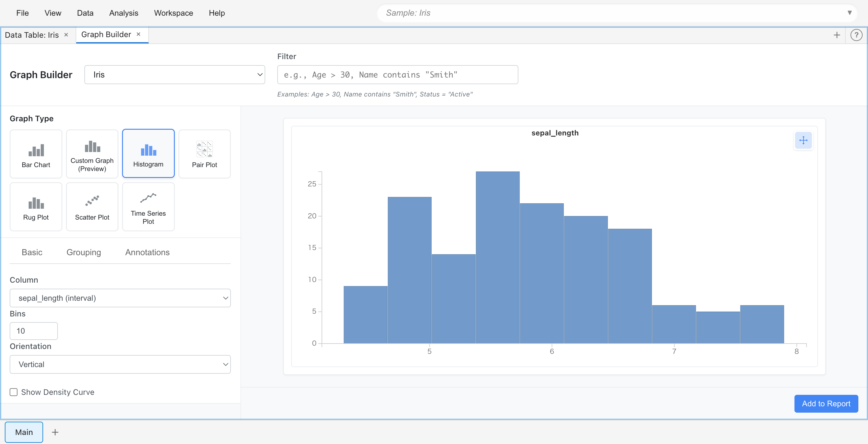Open the Orientation dropdown
868x444 pixels.
[120, 364]
